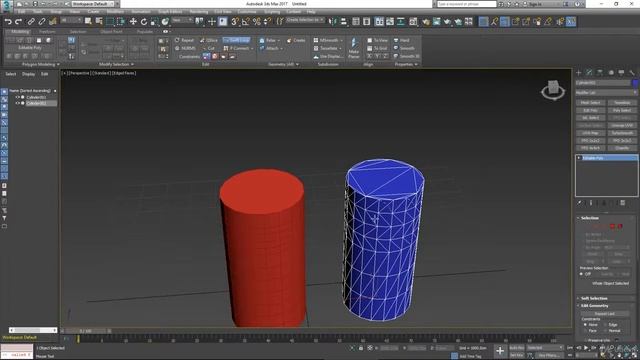Image resolution: width=640 pixels, height=360 pixels.
Task: Click the Undo arrow in main toolbar
Action: pos(8,22)
